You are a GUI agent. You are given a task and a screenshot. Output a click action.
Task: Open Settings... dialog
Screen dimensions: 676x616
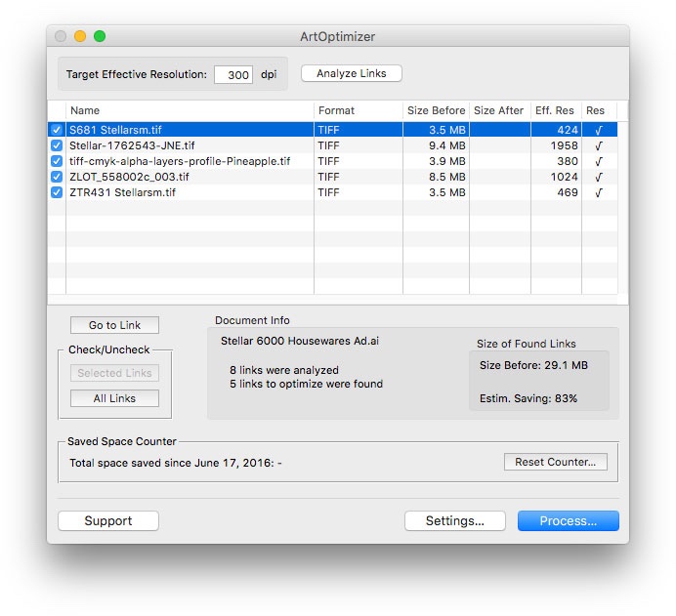[x=454, y=521]
